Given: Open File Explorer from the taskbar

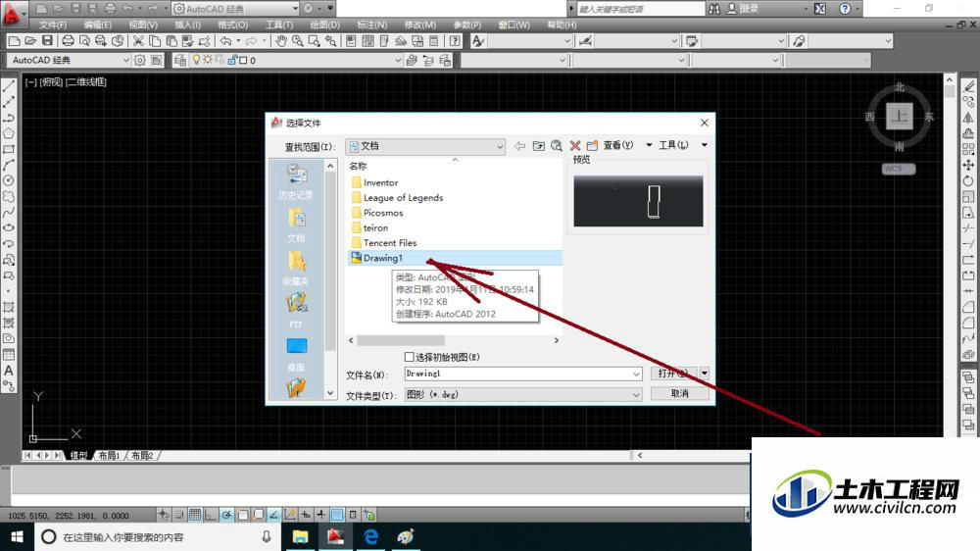Looking at the screenshot, I should tap(300, 536).
